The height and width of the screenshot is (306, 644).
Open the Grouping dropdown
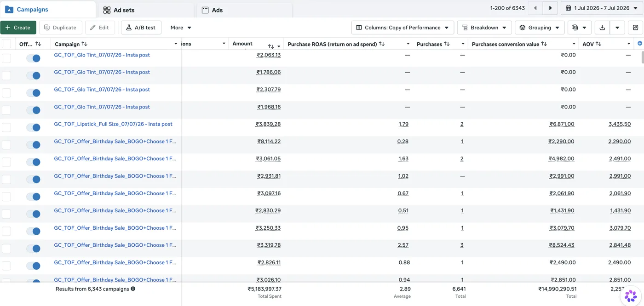pos(540,28)
